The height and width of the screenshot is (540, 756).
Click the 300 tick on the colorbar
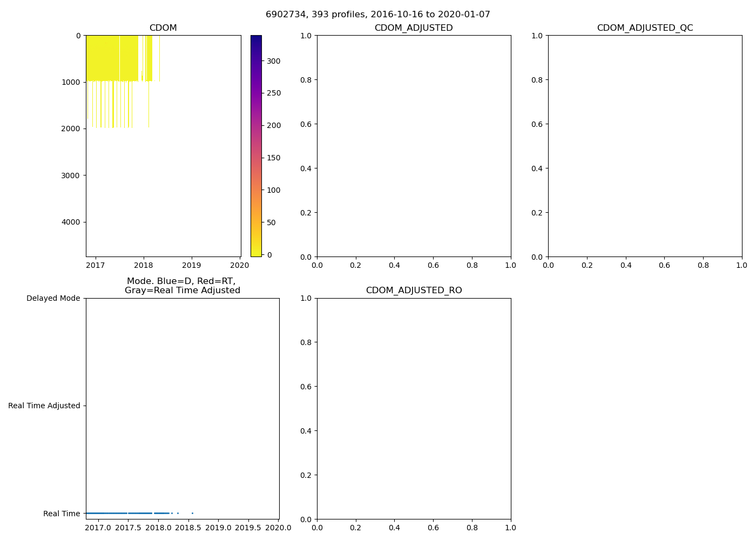[274, 61]
